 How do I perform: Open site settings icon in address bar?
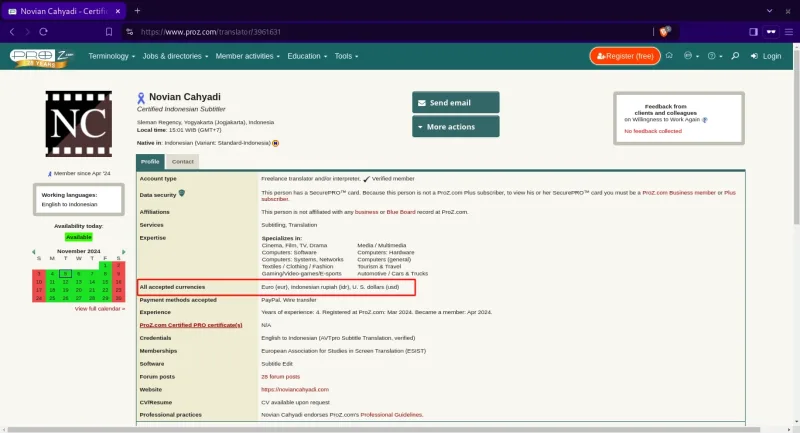[x=130, y=32]
